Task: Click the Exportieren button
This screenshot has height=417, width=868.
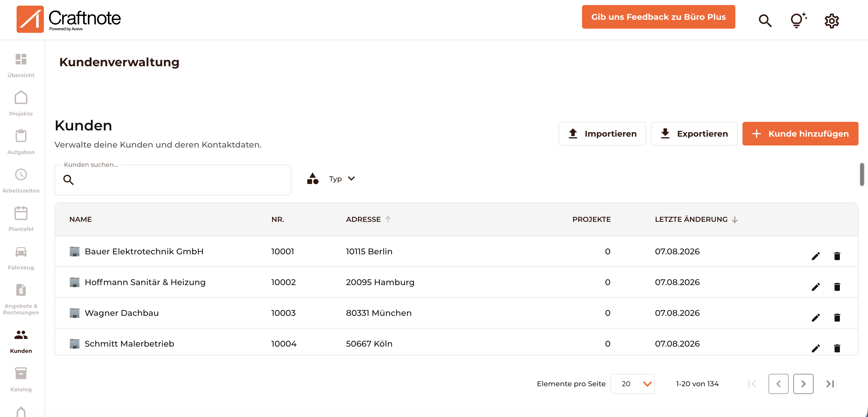Action: tap(694, 134)
